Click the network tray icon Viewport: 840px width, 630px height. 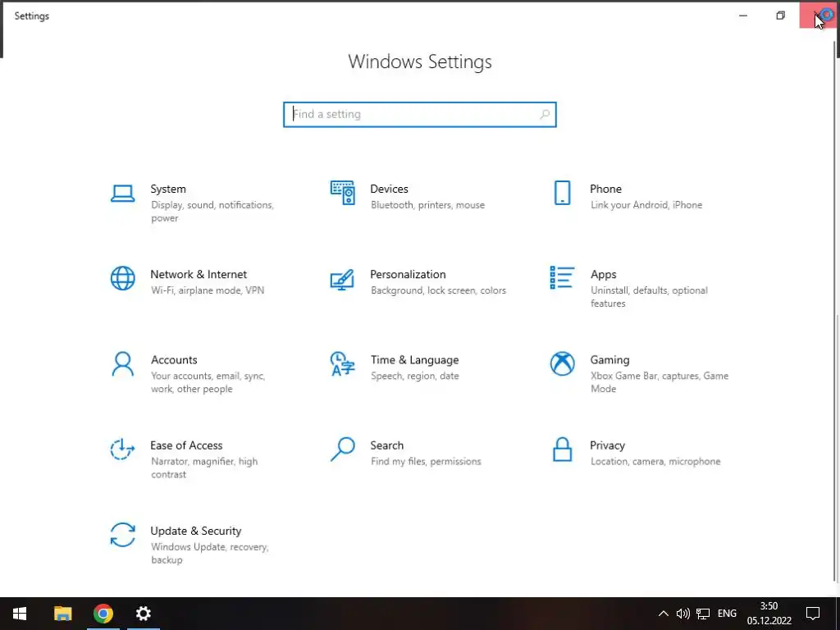703,614
